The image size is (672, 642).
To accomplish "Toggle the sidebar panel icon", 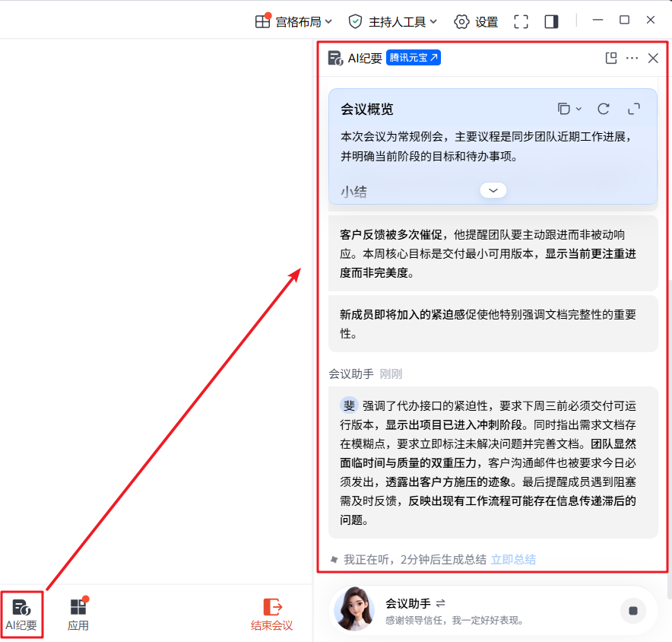I will tap(551, 21).
